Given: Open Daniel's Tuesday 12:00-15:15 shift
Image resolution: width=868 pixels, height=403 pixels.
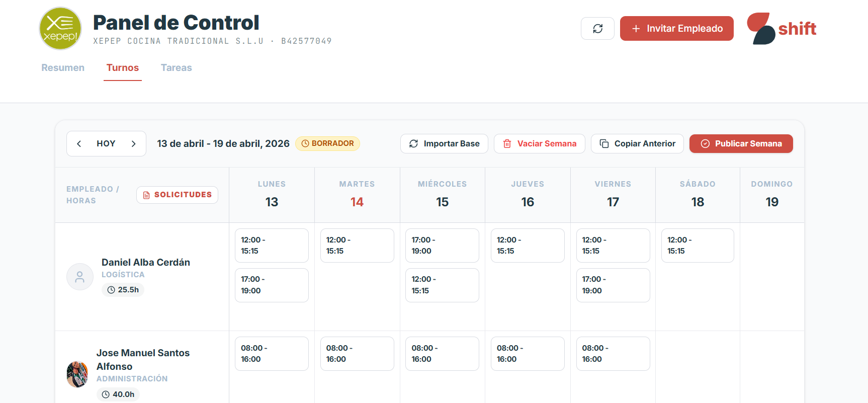Looking at the screenshot, I should point(357,246).
